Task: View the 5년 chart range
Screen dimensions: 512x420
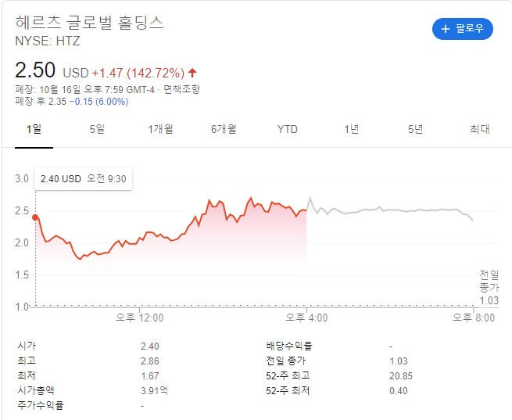Action: point(415,129)
